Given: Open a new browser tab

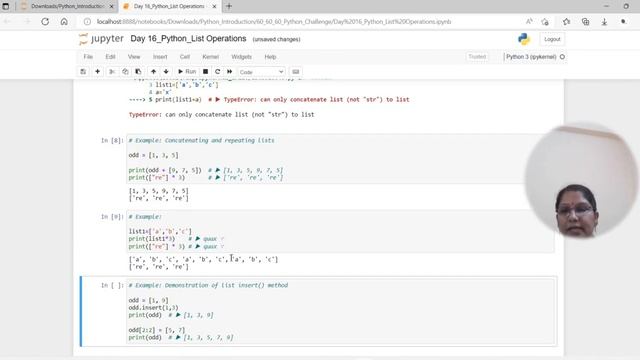Looking at the screenshot, I should tap(229, 6).
